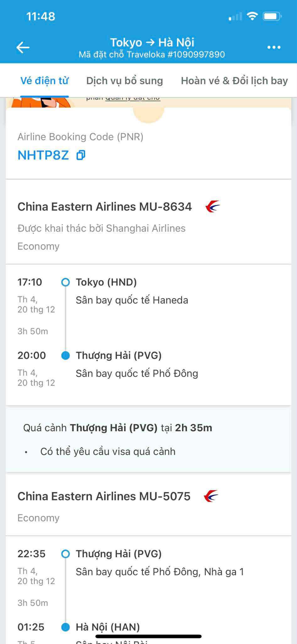Tap the Tokyo → Hà Nội header title
The image size is (297, 644).
tap(152, 42)
